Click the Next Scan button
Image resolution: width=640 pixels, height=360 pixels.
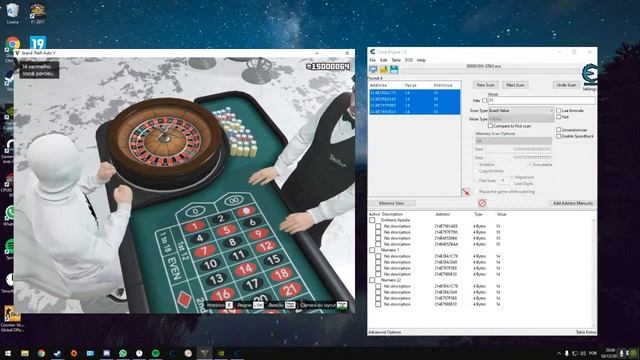pyautogui.click(x=515, y=85)
